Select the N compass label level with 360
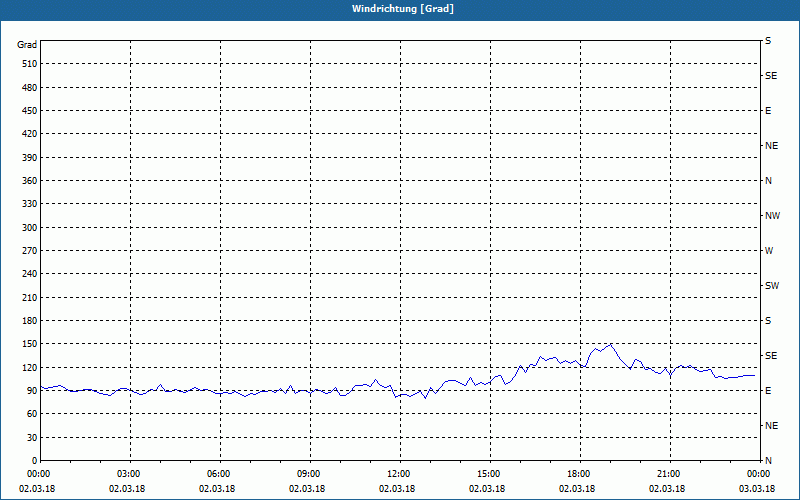This screenshot has width=800, height=500. coord(768,181)
